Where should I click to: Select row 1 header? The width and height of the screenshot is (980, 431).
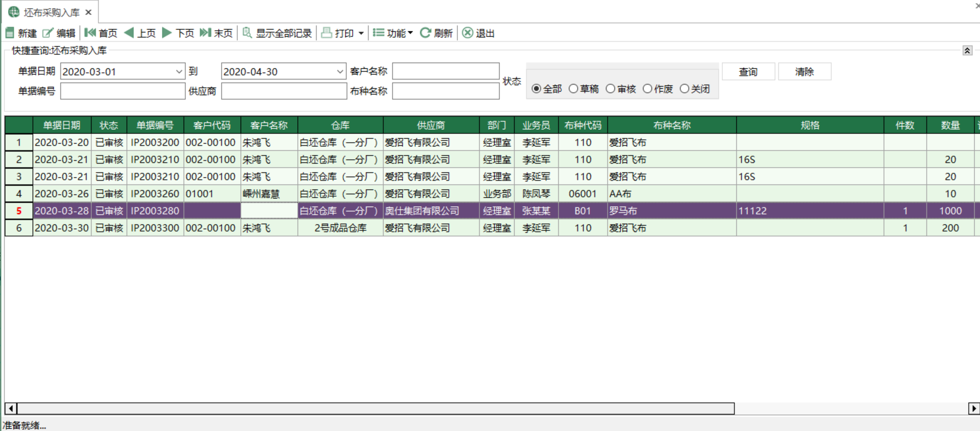19,143
